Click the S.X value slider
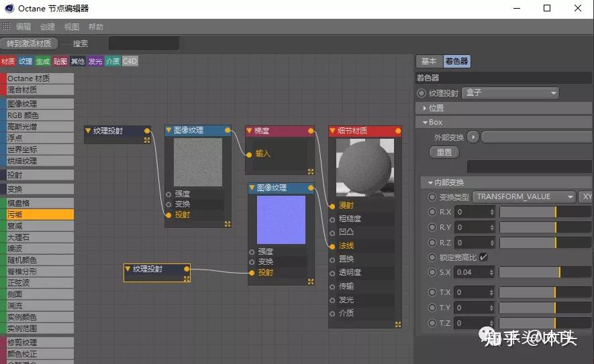 [x=545, y=272]
